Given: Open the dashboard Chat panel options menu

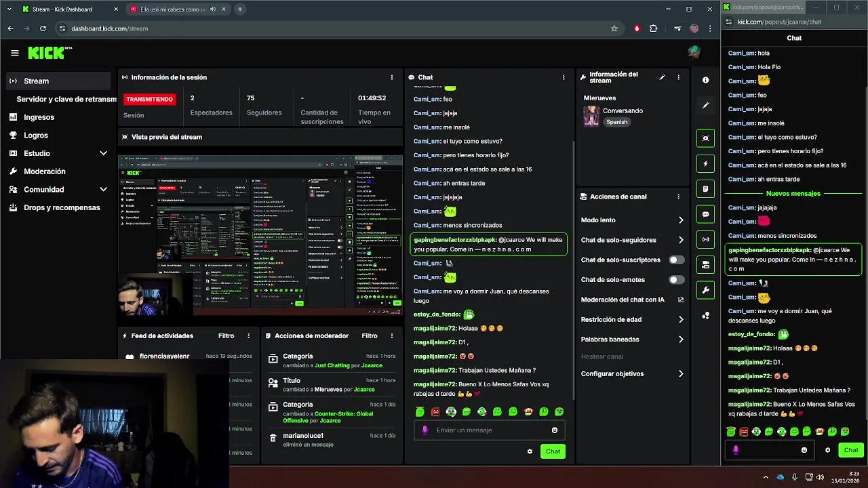Looking at the screenshot, I should pyautogui.click(x=563, y=77).
